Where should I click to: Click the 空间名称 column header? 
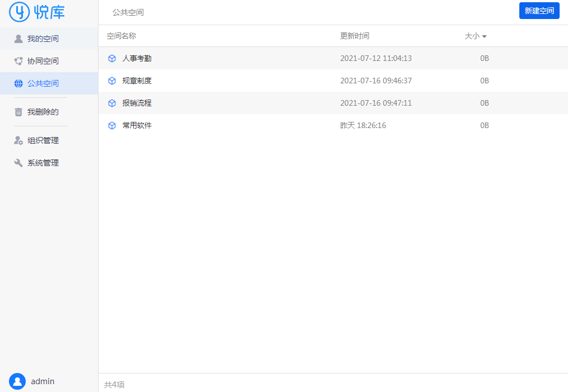121,36
